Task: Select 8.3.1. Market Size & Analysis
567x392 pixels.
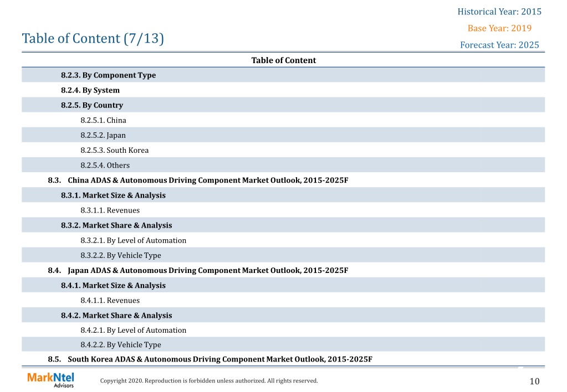Action: click(x=113, y=195)
